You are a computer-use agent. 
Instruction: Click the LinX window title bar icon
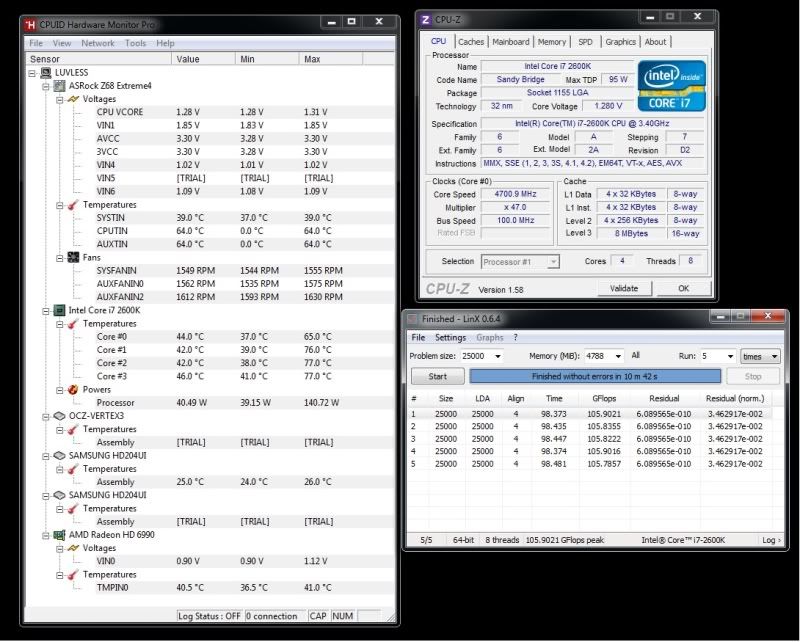[x=412, y=318]
